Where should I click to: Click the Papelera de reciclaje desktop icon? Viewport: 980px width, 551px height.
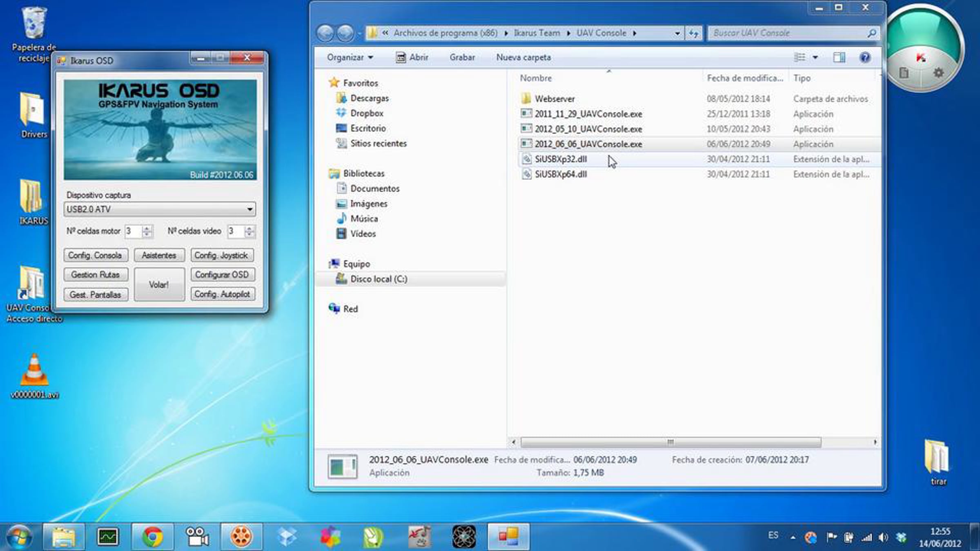tap(34, 35)
